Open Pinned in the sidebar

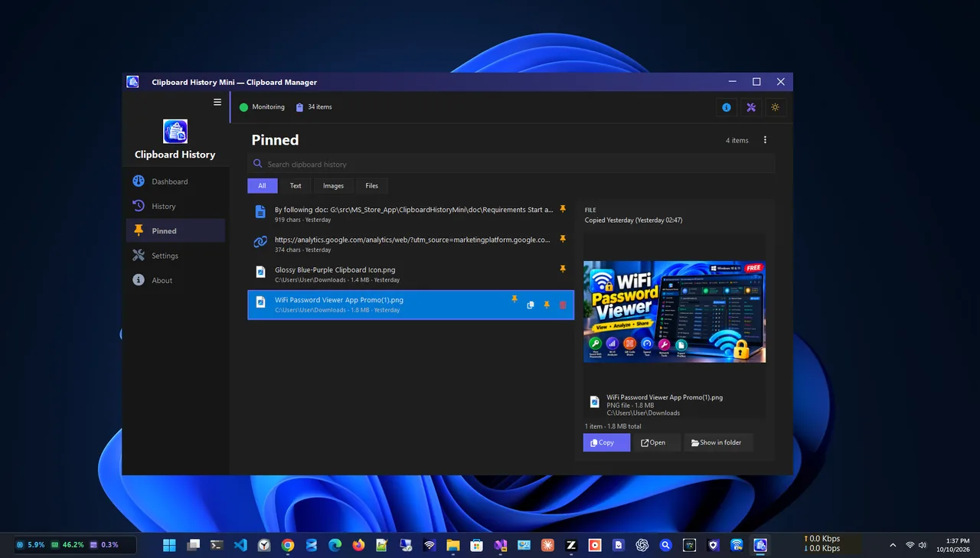click(176, 230)
